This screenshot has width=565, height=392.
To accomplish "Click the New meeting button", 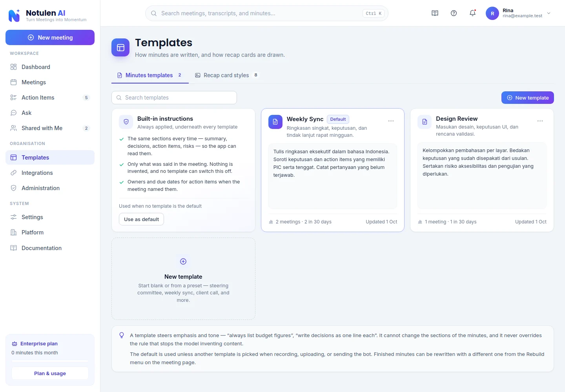I will coord(50,38).
